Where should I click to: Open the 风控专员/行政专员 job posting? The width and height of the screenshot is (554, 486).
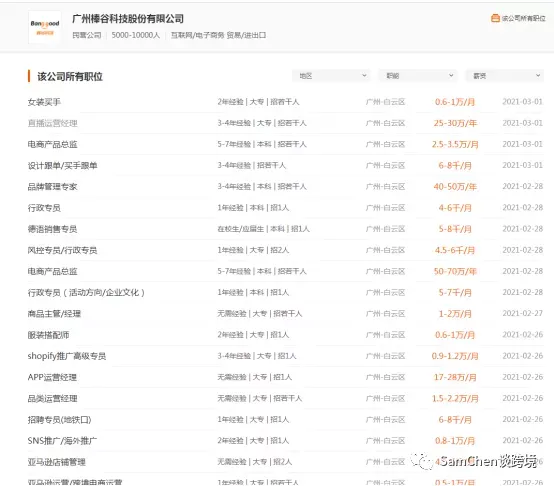63,250
